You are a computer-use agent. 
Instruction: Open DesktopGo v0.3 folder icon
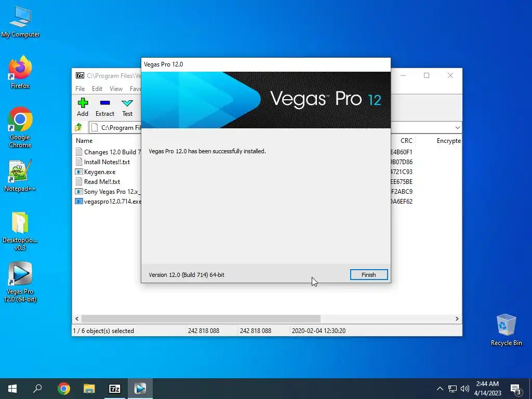[20, 231]
